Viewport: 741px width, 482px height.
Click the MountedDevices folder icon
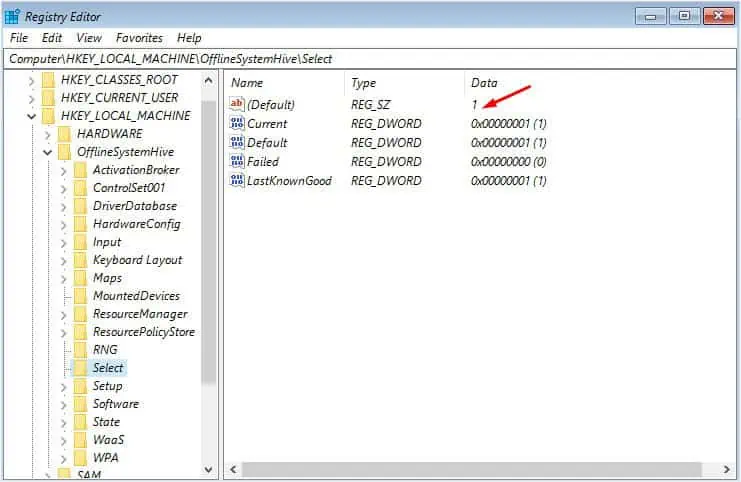tap(80, 296)
